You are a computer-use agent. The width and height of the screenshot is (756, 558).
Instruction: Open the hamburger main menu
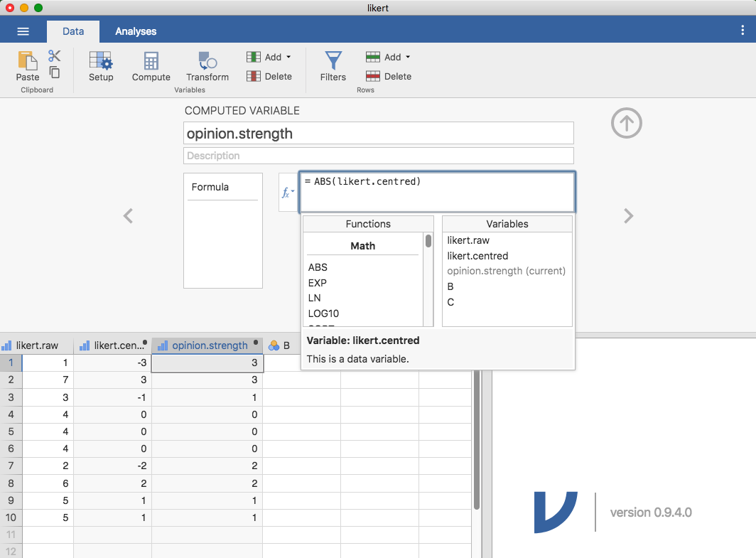tap(23, 31)
